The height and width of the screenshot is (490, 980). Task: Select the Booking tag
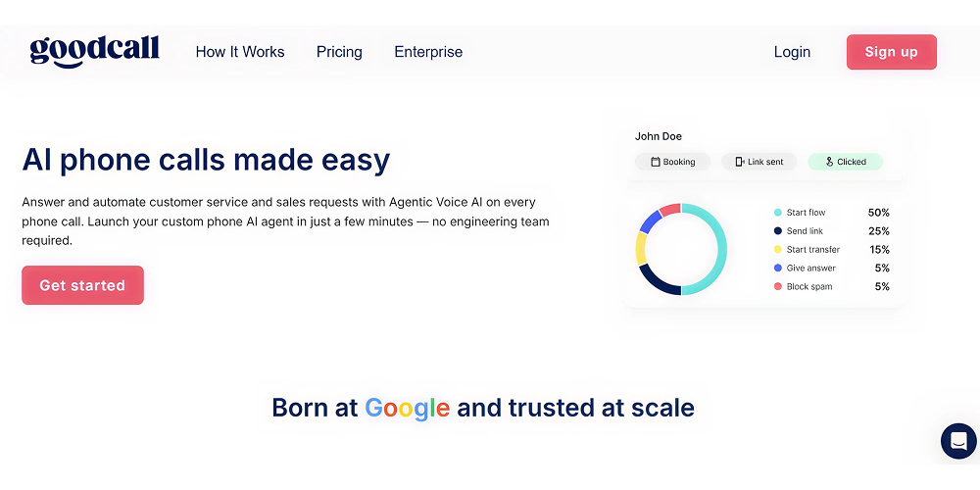pos(672,162)
